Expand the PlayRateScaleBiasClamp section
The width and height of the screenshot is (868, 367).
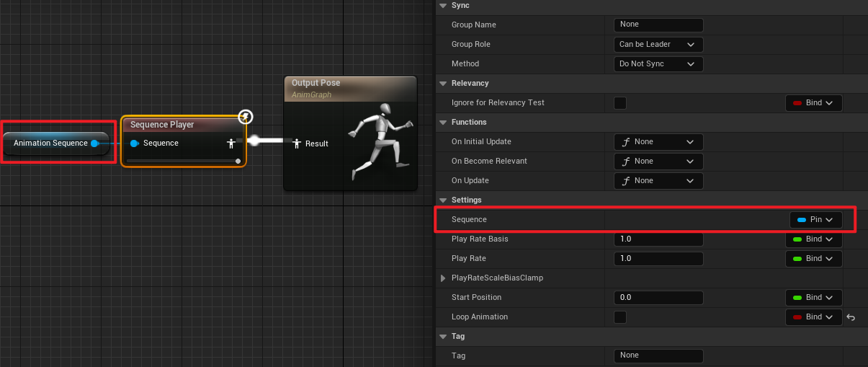[x=443, y=278]
